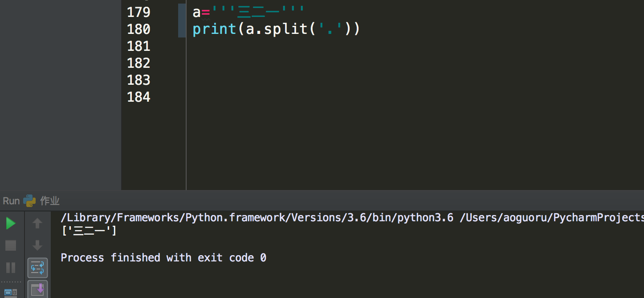
Task: Click line number 180 in gutter
Action: point(139,29)
